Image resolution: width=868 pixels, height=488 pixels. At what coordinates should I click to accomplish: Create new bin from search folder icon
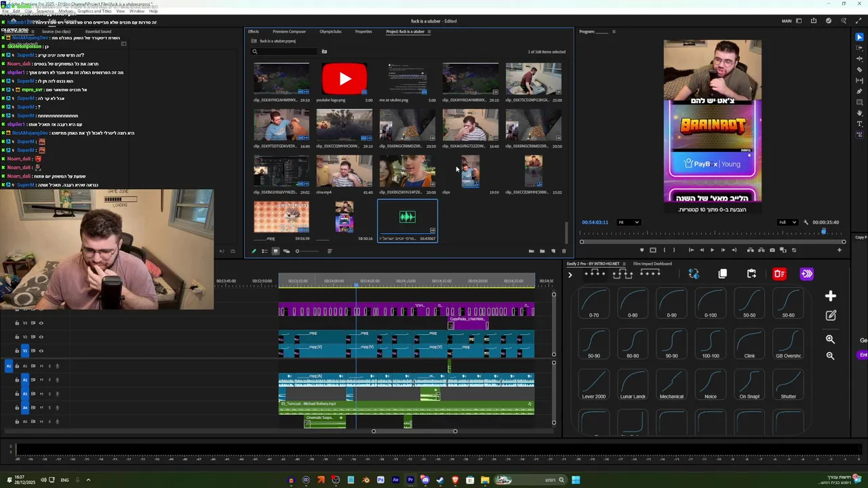pyautogui.click(x=324, y=52)
